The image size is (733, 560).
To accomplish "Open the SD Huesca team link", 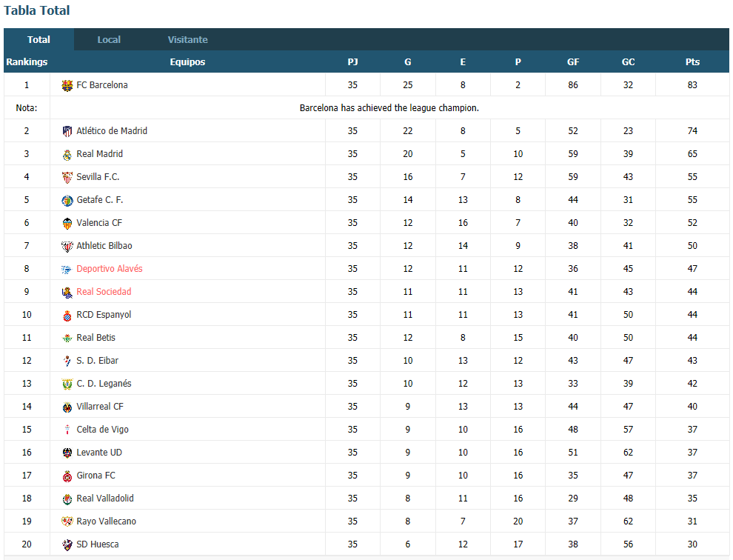I will (98, 544).
